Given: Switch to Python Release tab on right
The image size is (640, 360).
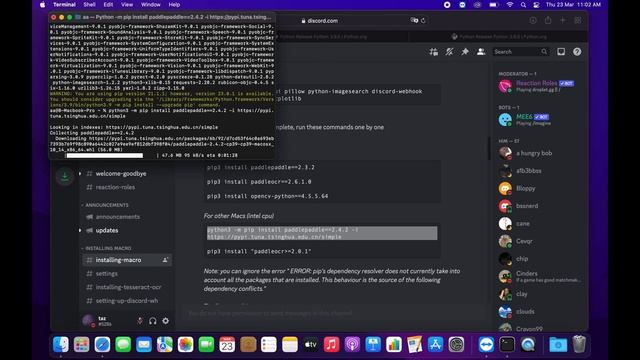Looking at the screenshot, I should pos(498,36).
